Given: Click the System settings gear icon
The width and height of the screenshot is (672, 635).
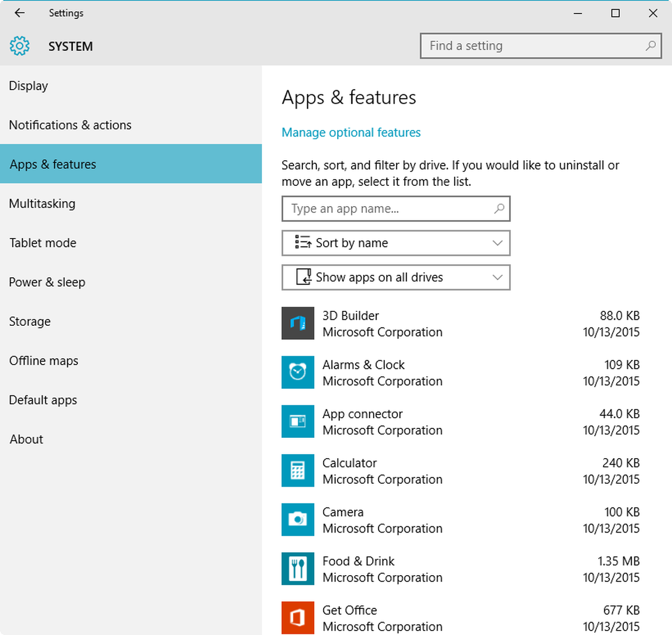Looking at the screenshot, I should click(20, 46).
